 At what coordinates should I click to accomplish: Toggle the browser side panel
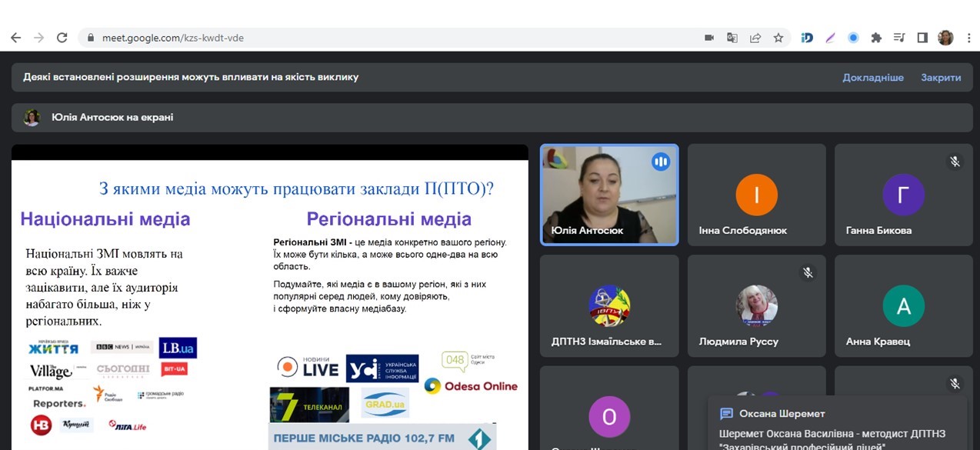tap(922, 38)
